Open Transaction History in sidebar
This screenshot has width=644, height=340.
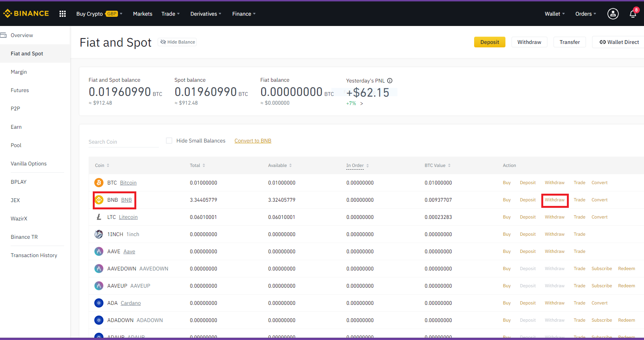pos(34,255)
